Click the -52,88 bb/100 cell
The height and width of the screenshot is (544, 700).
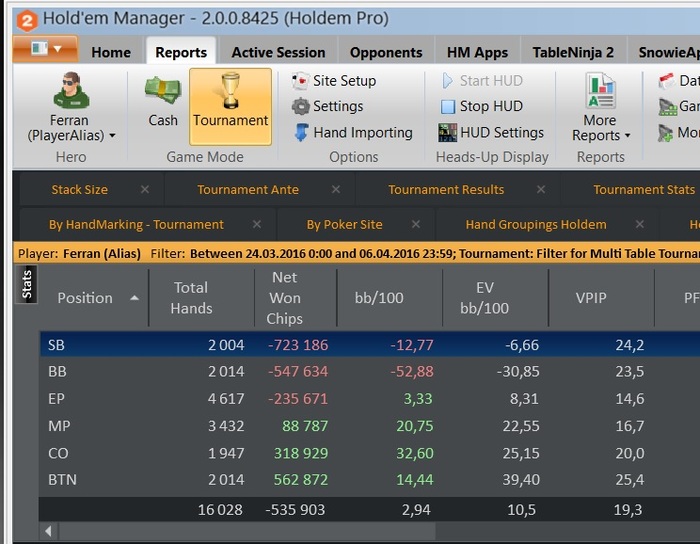(x=412, y=371)
